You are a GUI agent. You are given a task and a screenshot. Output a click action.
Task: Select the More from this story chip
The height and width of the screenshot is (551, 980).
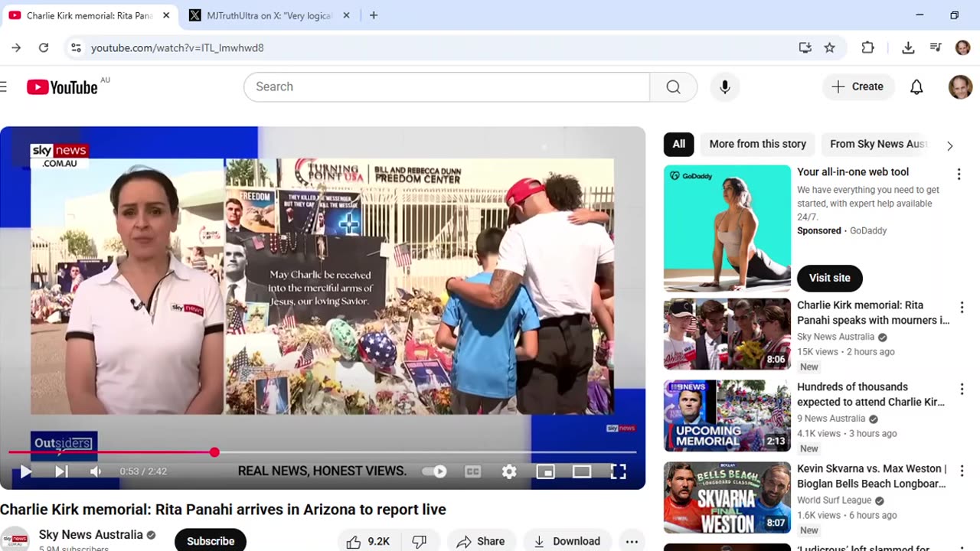coord(757,144)
